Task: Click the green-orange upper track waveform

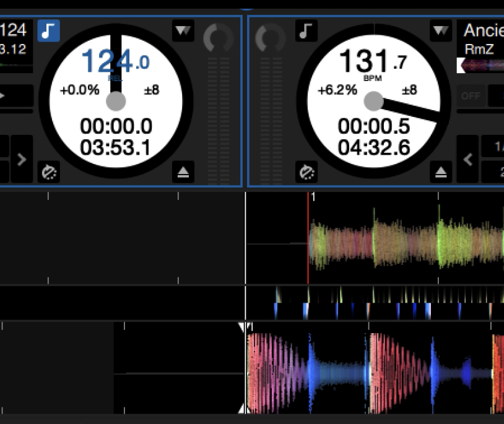Action: pos(407,238)
